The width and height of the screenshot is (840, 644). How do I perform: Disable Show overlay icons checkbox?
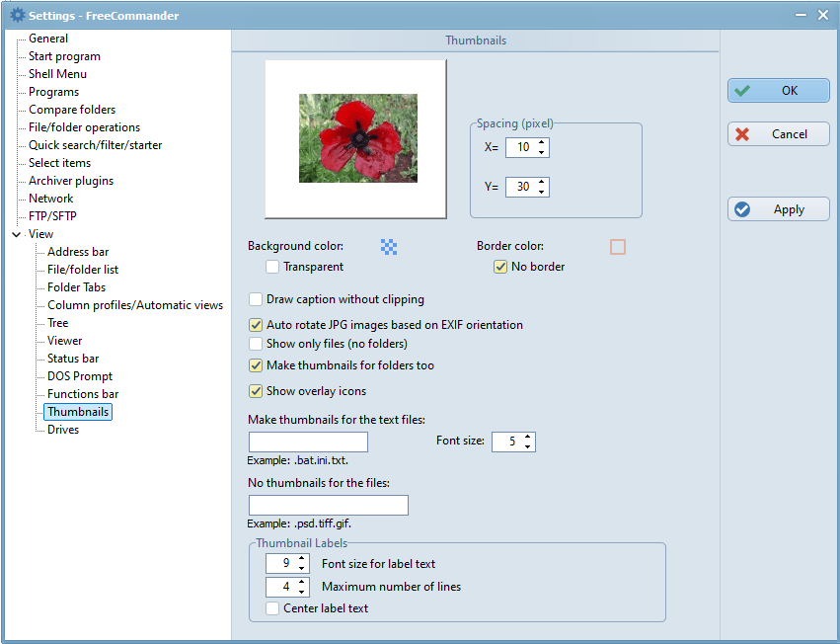pos(256,391)
